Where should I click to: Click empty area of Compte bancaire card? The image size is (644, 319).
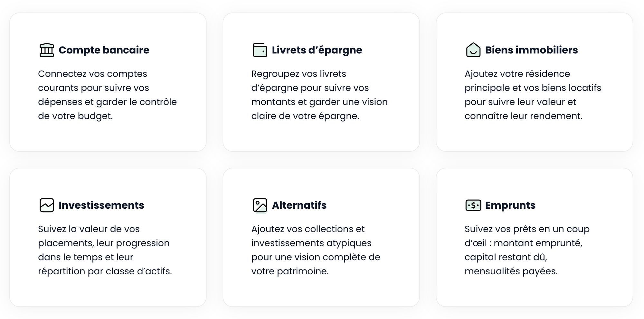click(108, 137)
